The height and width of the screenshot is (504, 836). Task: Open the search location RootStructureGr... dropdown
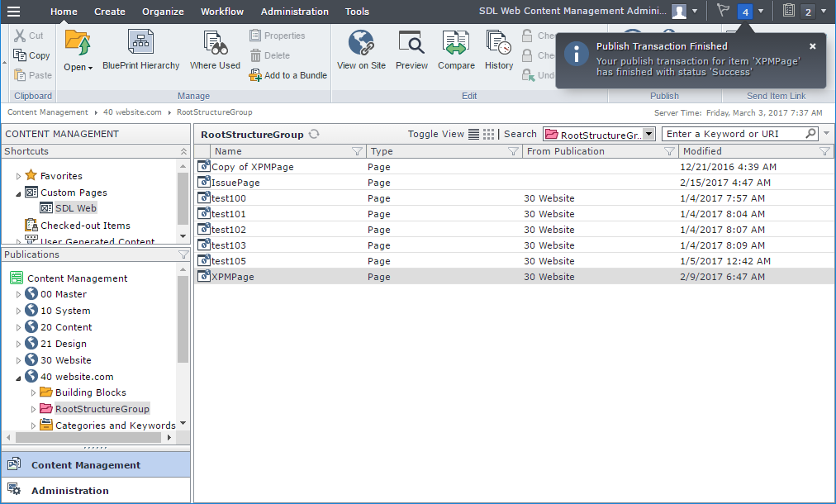coord(649,134)
